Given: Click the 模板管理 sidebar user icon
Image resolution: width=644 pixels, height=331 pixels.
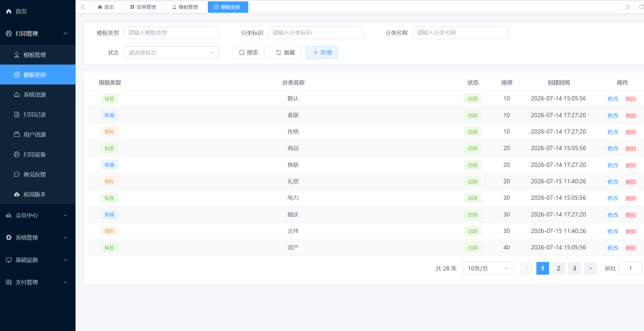Looking at the screenshot, I should click(x=17, y=55).
